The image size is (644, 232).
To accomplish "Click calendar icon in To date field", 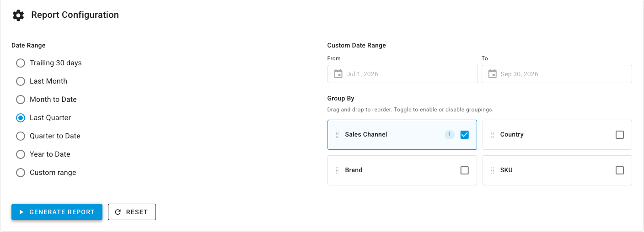I will pos(492,74).
